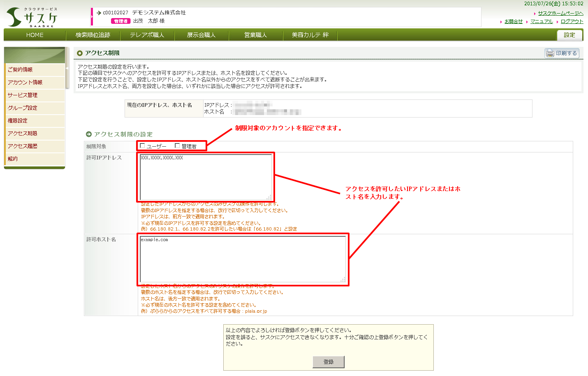
Task: Click the ログアウト link
Action: [x=572, y=21]
